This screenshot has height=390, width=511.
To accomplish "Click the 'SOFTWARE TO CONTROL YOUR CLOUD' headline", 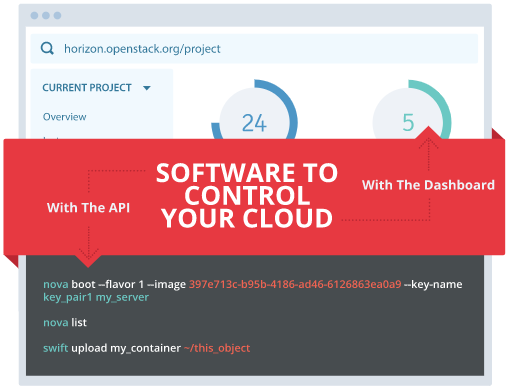I will (247, 195).
